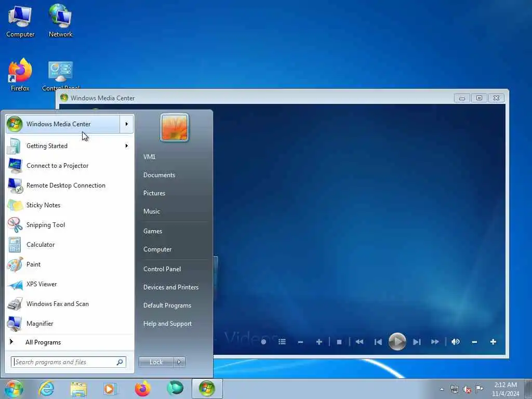Select the Firefox desktop shortcut
The height and width of the screenshot is (399, 532).
20,75
